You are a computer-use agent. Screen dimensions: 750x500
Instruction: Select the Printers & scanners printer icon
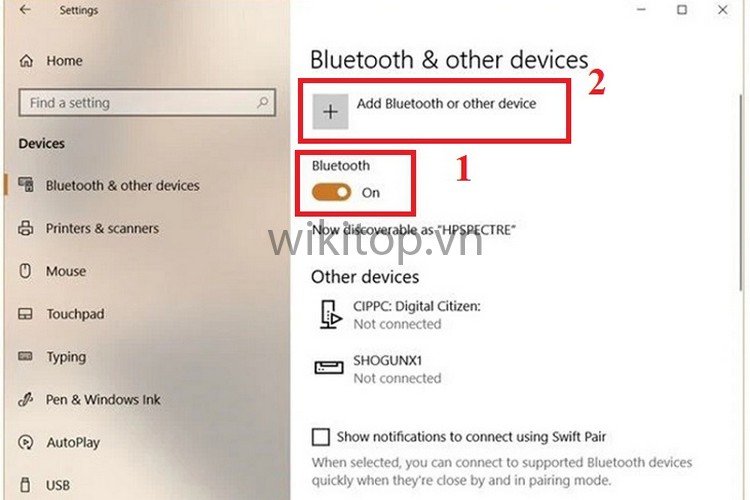26,228
